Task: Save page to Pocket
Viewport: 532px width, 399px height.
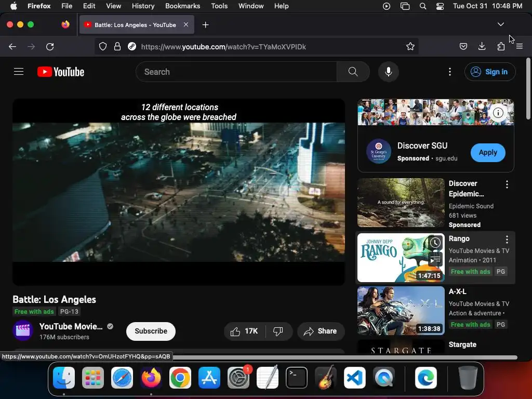Action: pos(463,46)
